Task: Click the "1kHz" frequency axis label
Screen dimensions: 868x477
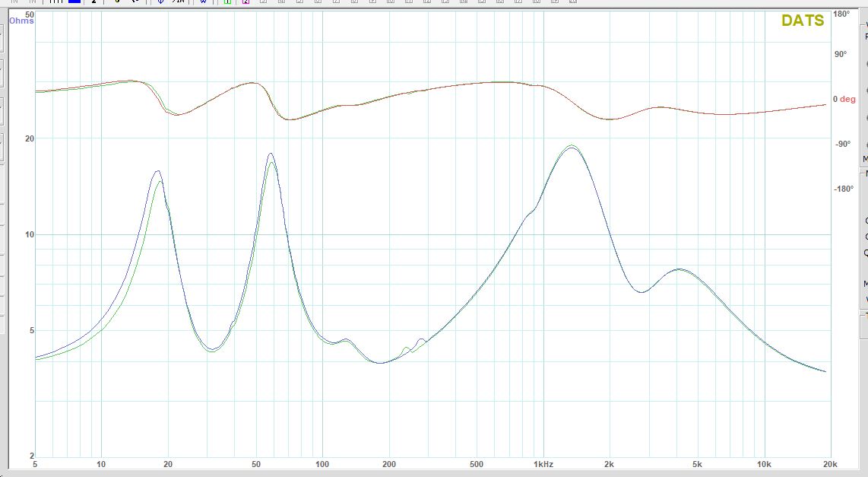Action: point(542,463)
